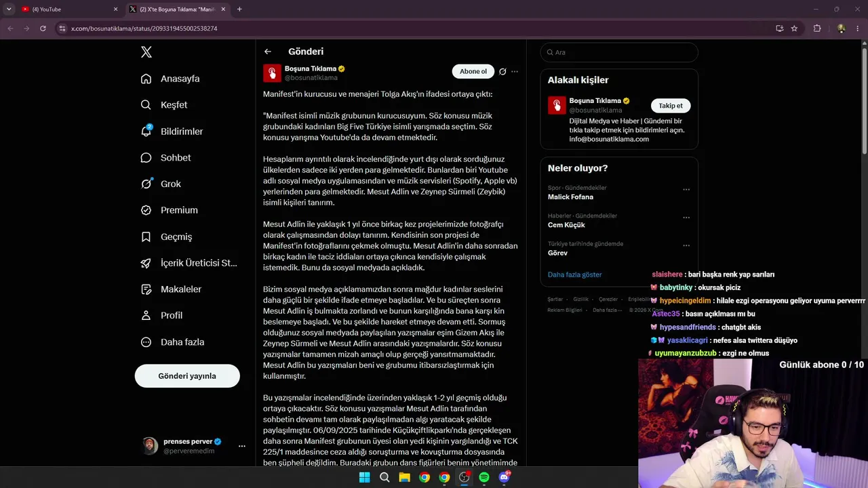Click the first Chrome icon in taskbar

[425, 477]
